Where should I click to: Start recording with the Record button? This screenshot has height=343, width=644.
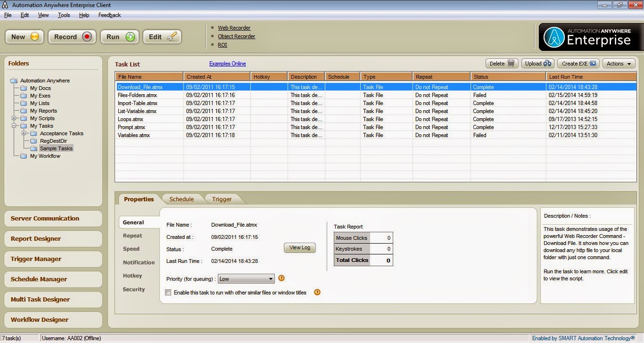tap(72, 37)
